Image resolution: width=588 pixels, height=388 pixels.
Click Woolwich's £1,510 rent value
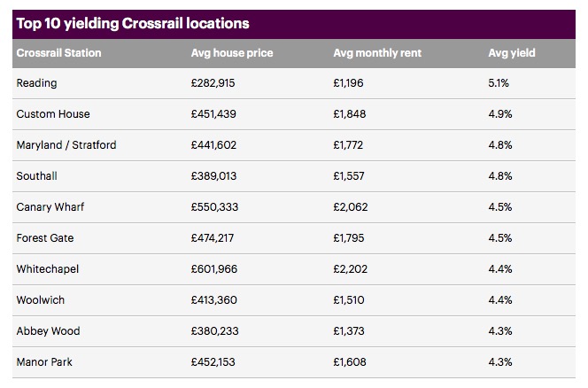click(x=347, y=300)
